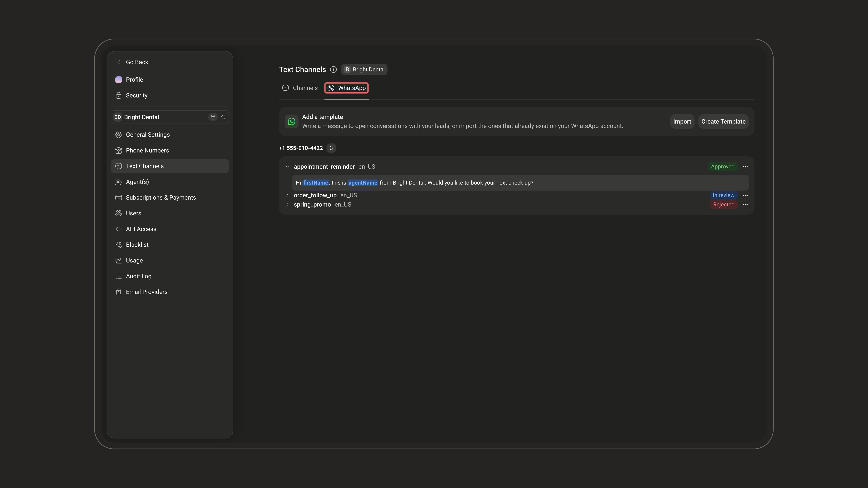The width and height of the screenshot is (868, 488).
Task: Open more options for spring_promo
Action: (745, 204)
